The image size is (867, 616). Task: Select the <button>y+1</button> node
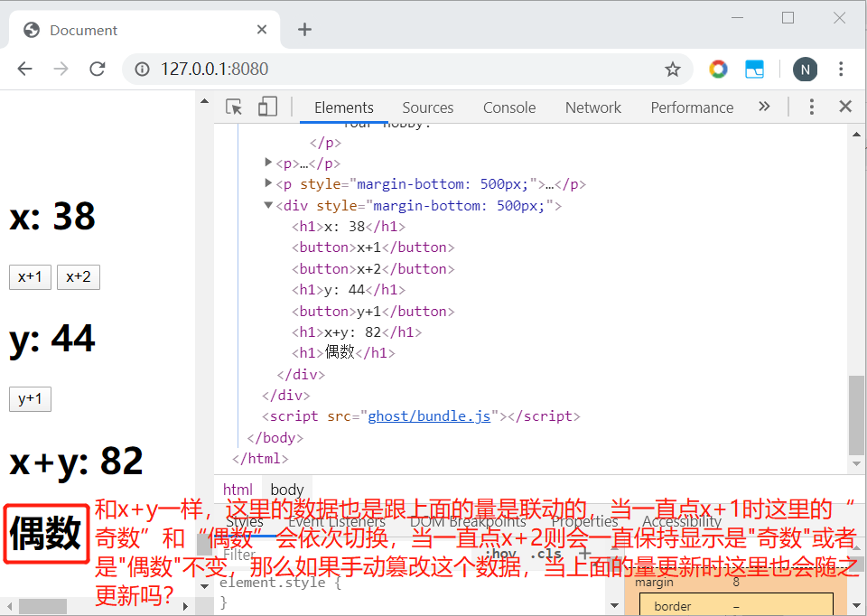pos(373,312)
